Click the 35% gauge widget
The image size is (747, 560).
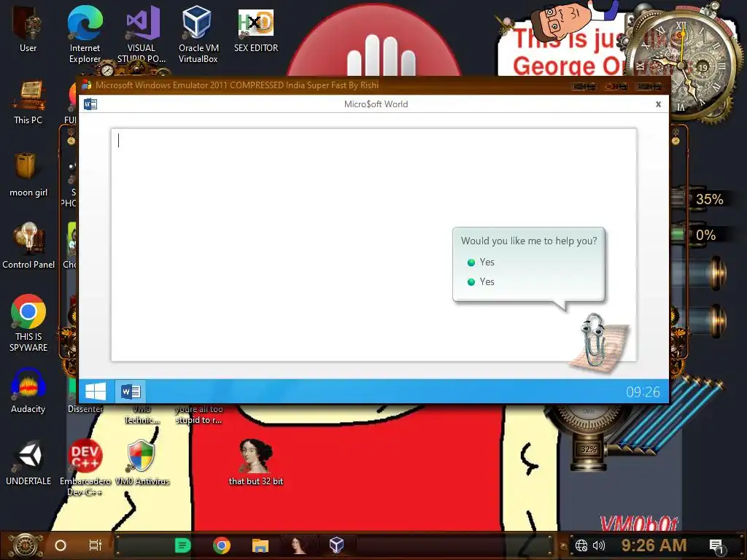709,200
